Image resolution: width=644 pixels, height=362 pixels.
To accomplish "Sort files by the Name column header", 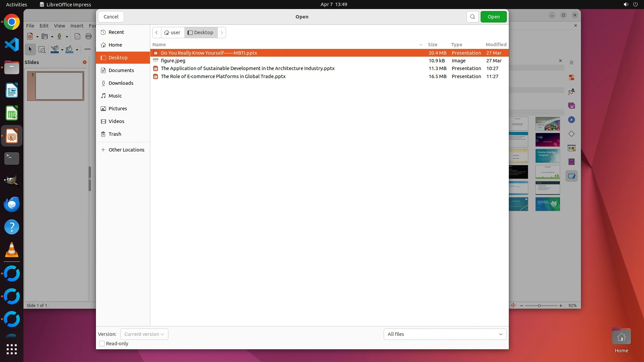I will click(x=159, y=45).
